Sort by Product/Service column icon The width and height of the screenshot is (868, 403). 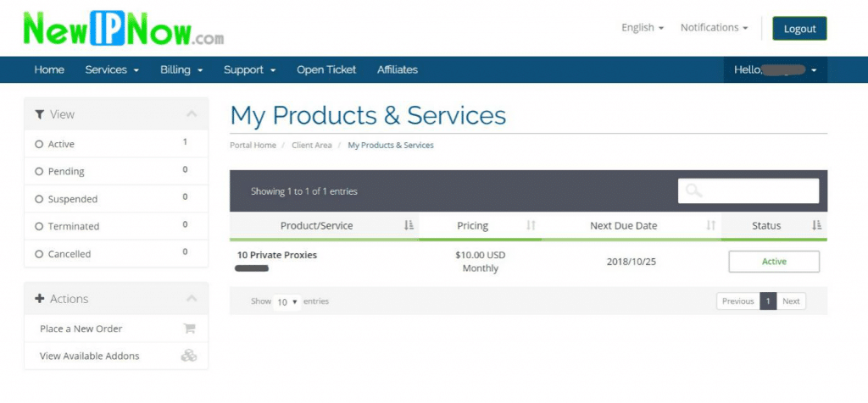(409, 225)
